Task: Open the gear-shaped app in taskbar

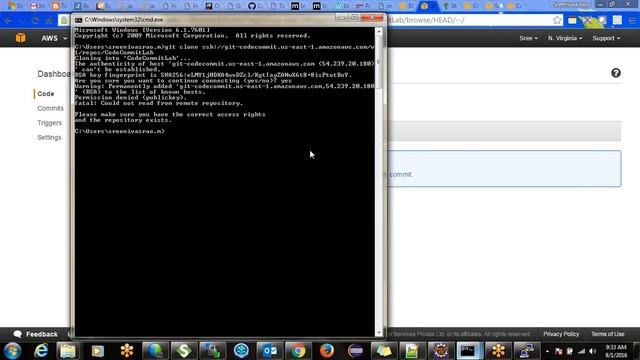Action: tap(440, 351)
